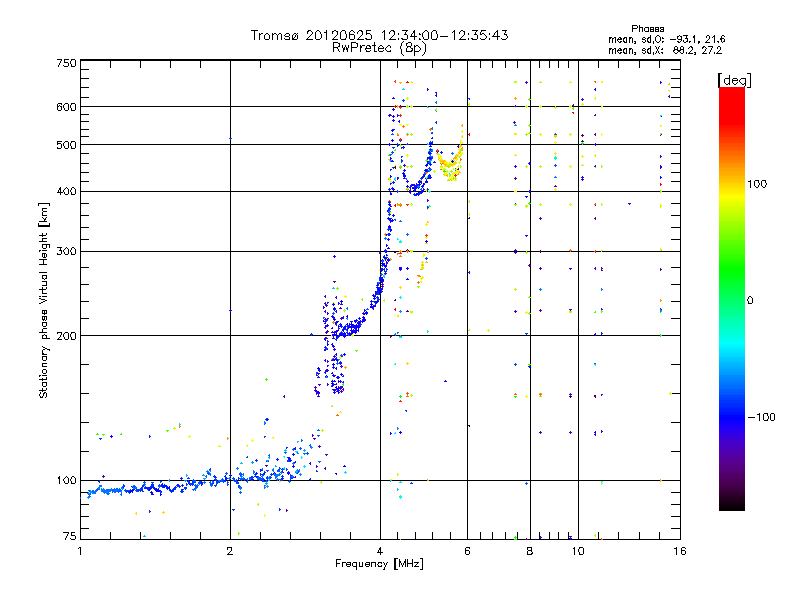Click the y-axis tick label "200"
The image size is (800, 600).
point(66,336)
